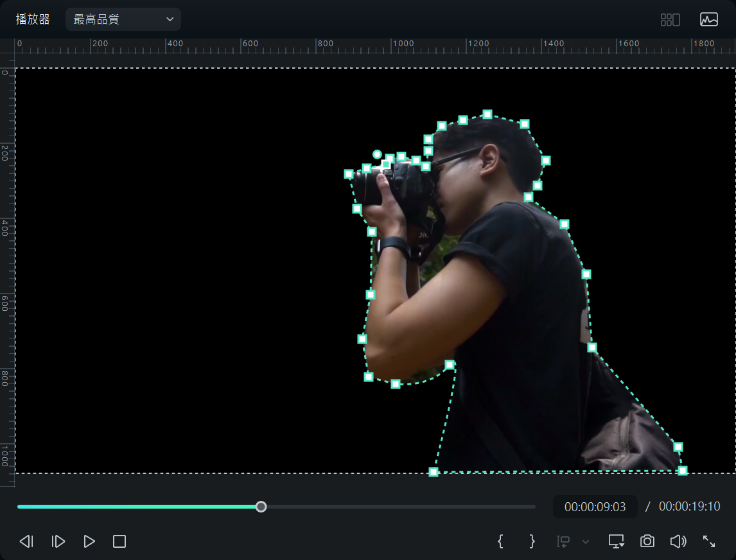Click the playback progress slider handle
The width and height of the screenshot is (736, 560).
click(261, 507)
